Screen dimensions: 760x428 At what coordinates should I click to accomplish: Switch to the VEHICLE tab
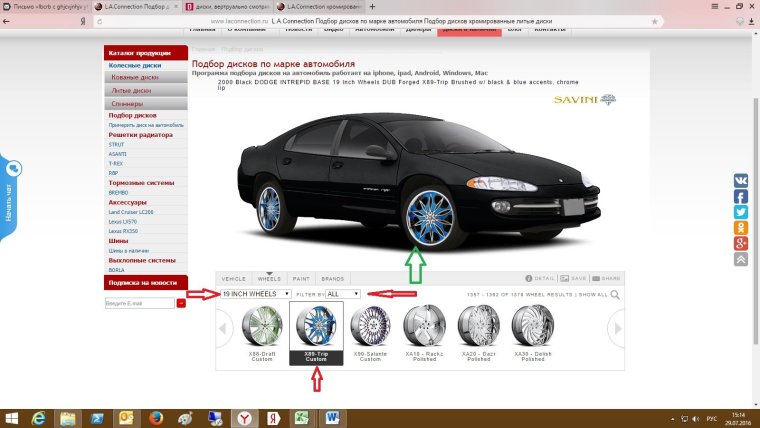click(x=234, y=279)
